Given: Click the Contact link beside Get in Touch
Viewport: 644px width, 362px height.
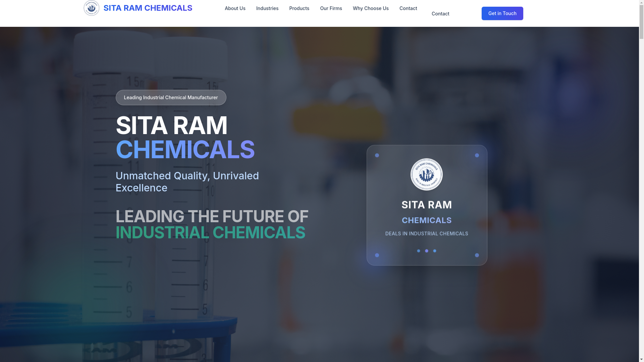Looking at the screenshot, I should [x=440, y=14].
